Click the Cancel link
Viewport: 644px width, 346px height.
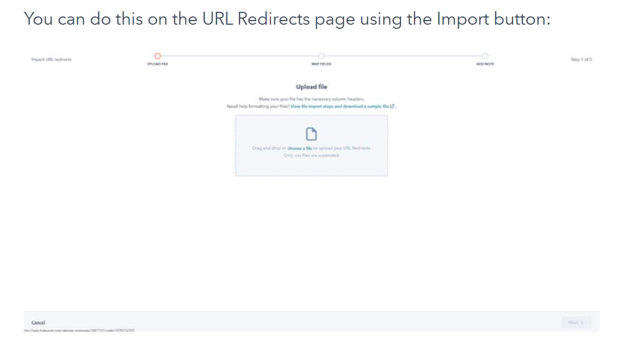click(38, 322)
